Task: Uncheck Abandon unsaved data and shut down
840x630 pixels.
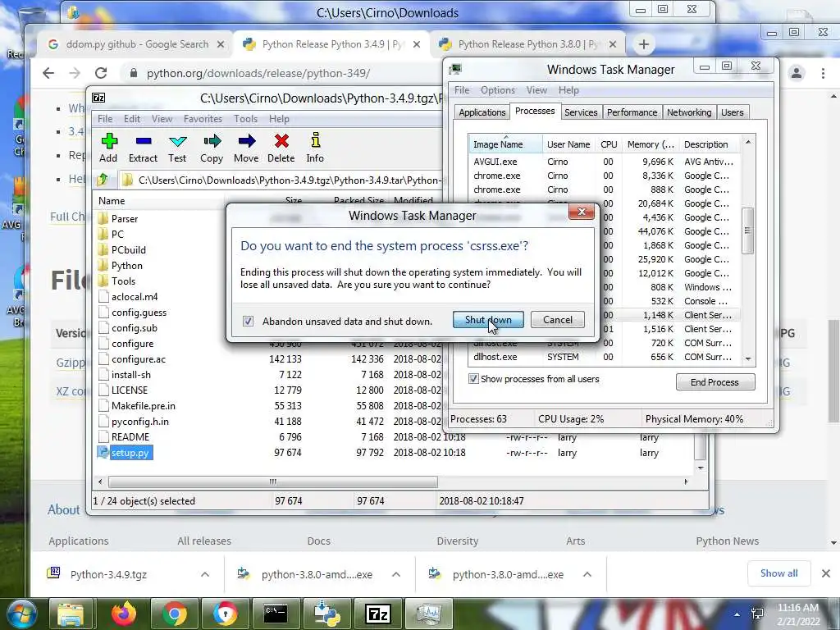Action: 248,322
